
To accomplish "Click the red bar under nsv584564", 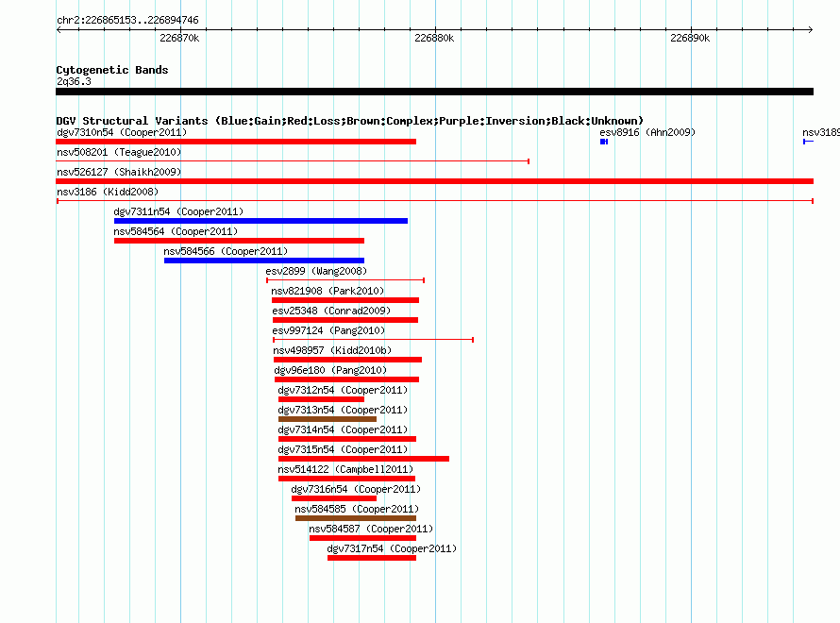I will (239, 241).
